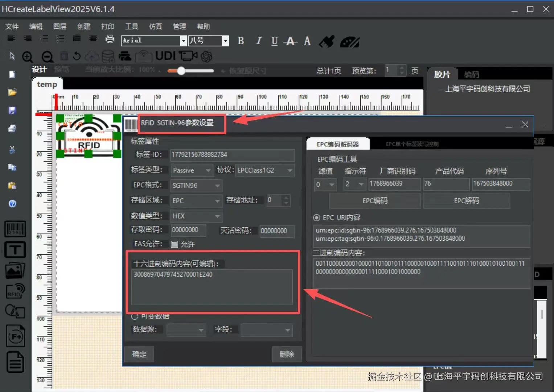Open the 文件 menu
The width and height of the screenshot is (554, 392).
[x=12, y=26]
